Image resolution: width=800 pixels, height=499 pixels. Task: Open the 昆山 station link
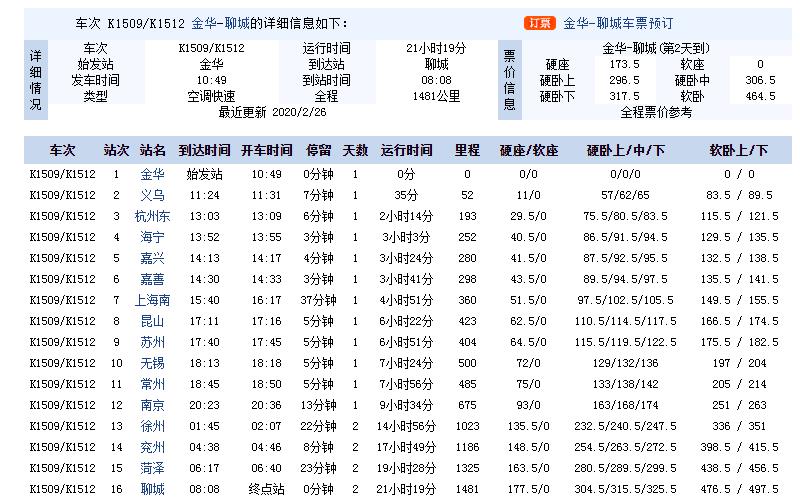coord(152,321)
